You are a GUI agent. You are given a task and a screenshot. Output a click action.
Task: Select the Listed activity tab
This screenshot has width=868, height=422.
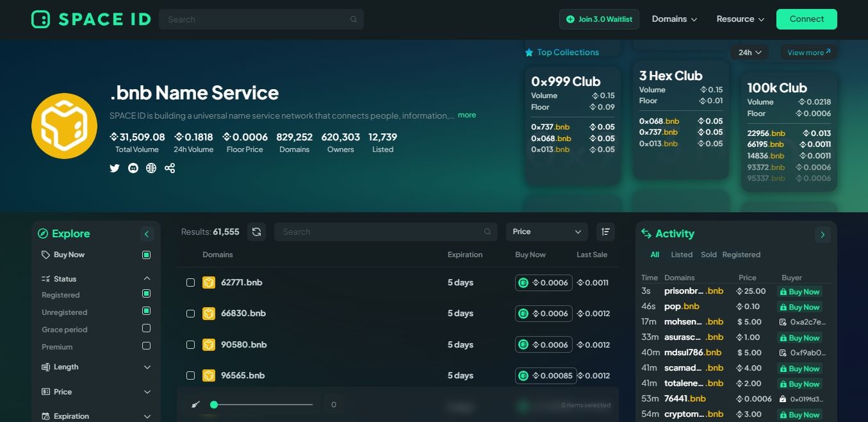(x=682, y=255)
